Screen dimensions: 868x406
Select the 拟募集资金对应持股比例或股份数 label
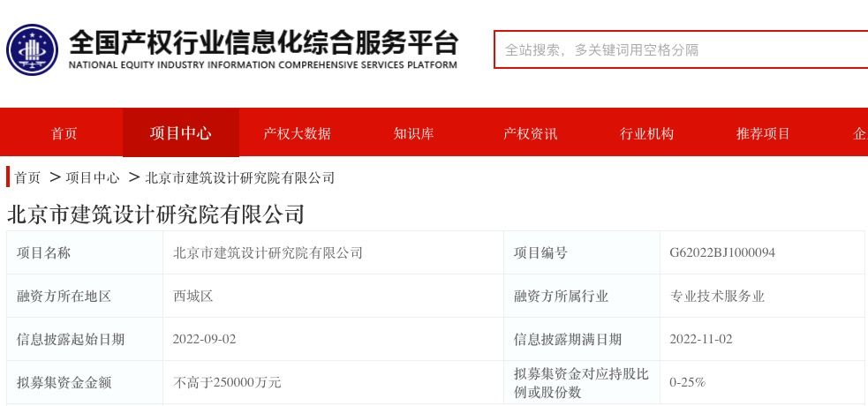point(581,383)
